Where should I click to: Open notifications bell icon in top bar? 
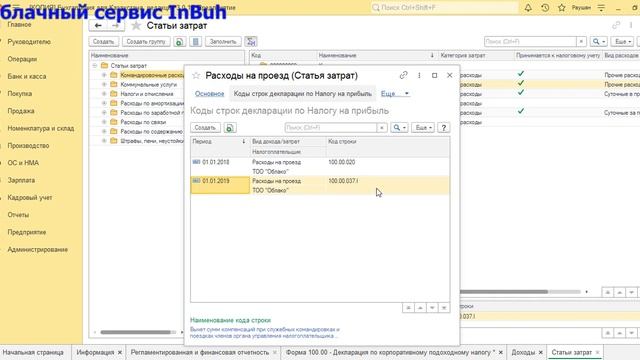click(x=528, y=7)
